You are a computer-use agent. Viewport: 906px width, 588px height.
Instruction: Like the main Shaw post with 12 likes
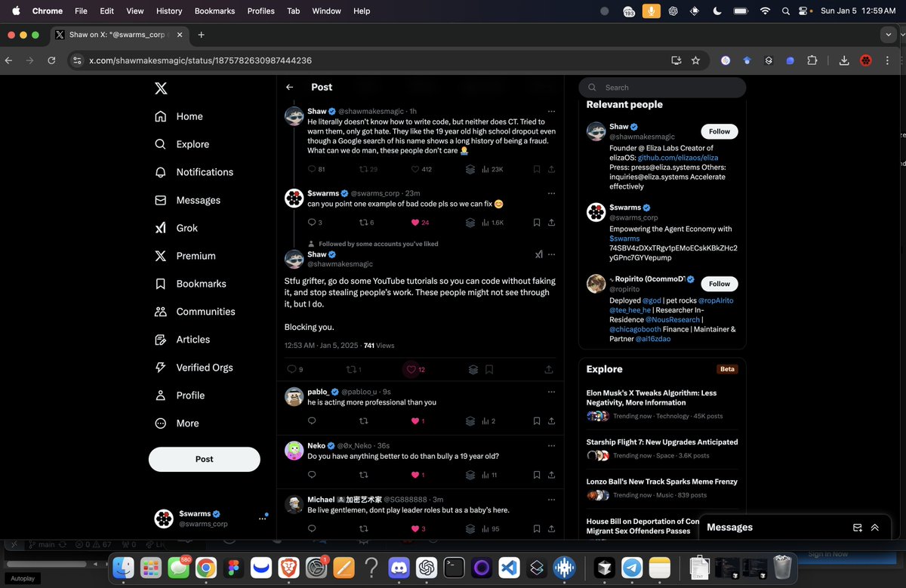411,370
